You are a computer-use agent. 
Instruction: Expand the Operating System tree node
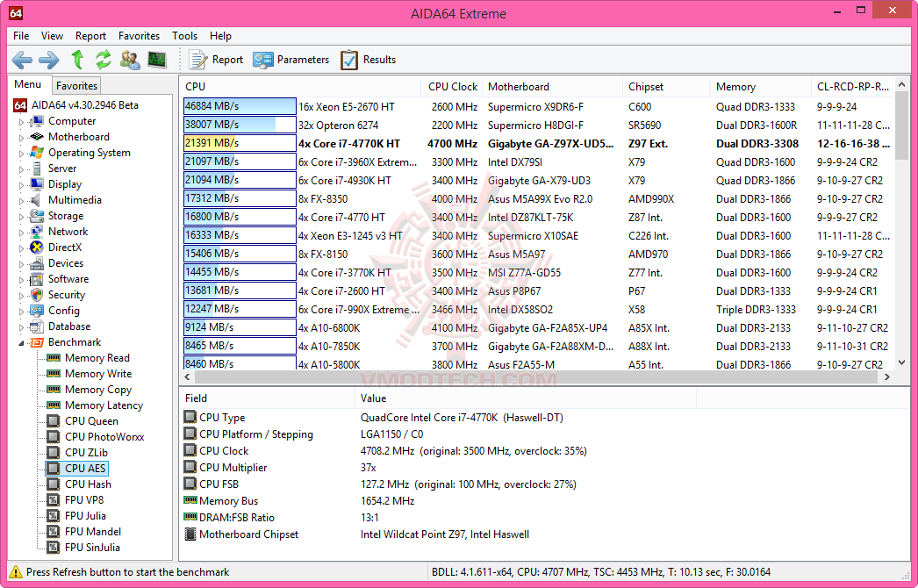[x=22, y=154]
